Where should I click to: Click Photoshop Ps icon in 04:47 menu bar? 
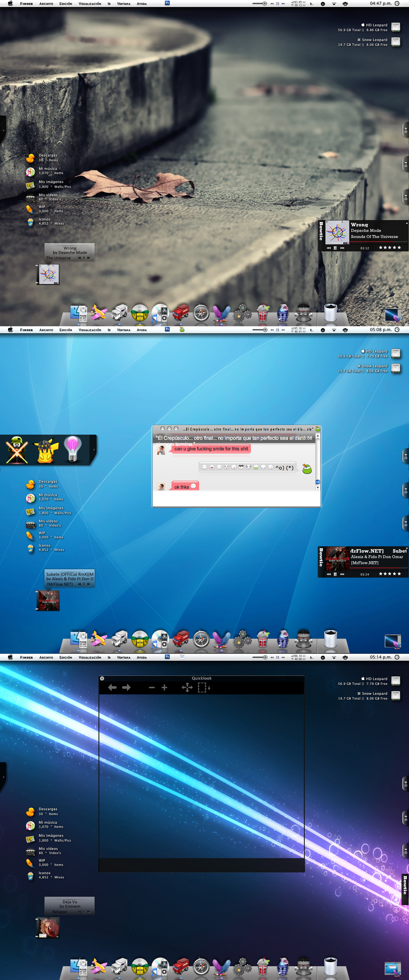167,3
